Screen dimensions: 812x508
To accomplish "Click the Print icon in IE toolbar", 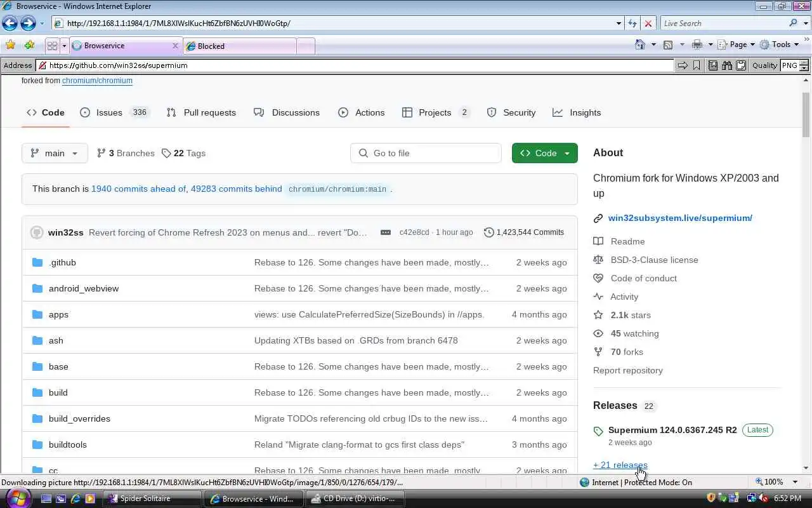I will [697, 44].
